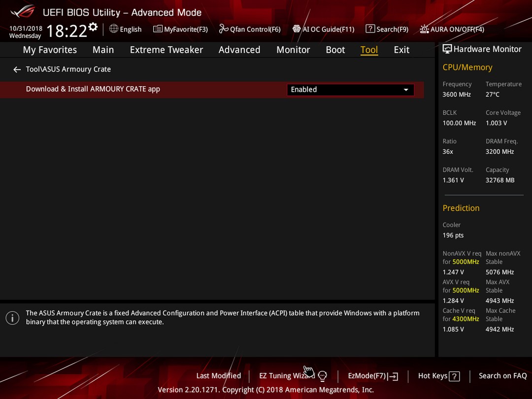Open the Extreme Tweaker tab
Image resolution: width=532 pixels, height=399 pixels.
pos(166,50)
